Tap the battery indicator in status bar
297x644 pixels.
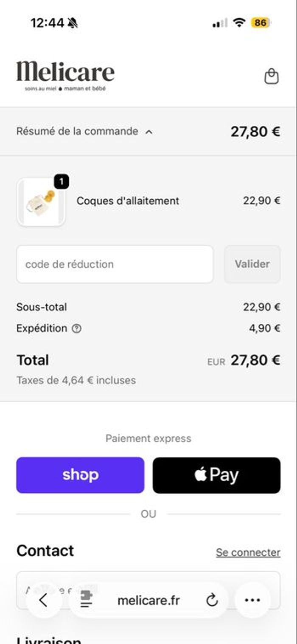click(261, 23)
